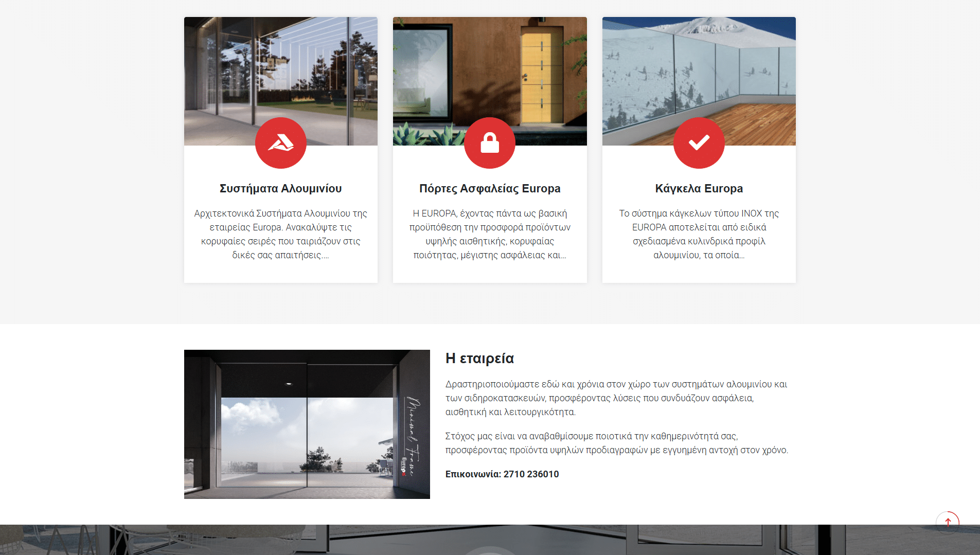Click the red aluminium logo circle icon

pyautogui.click(x=280, y=143)
